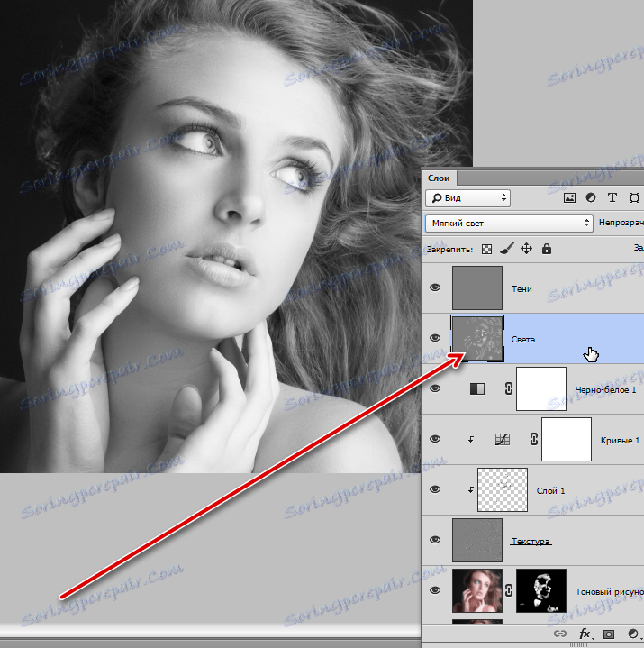The width and height of the screenshot is (644, 648).
Task: Hide the Текстура layer
Action: [436, 540]
